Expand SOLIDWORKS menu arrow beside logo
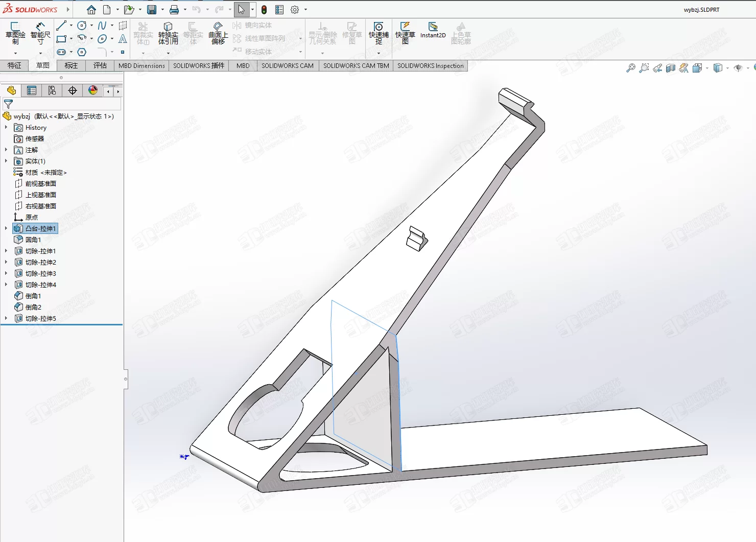Viewport: 756px width, 542px height. pos(68,9)
